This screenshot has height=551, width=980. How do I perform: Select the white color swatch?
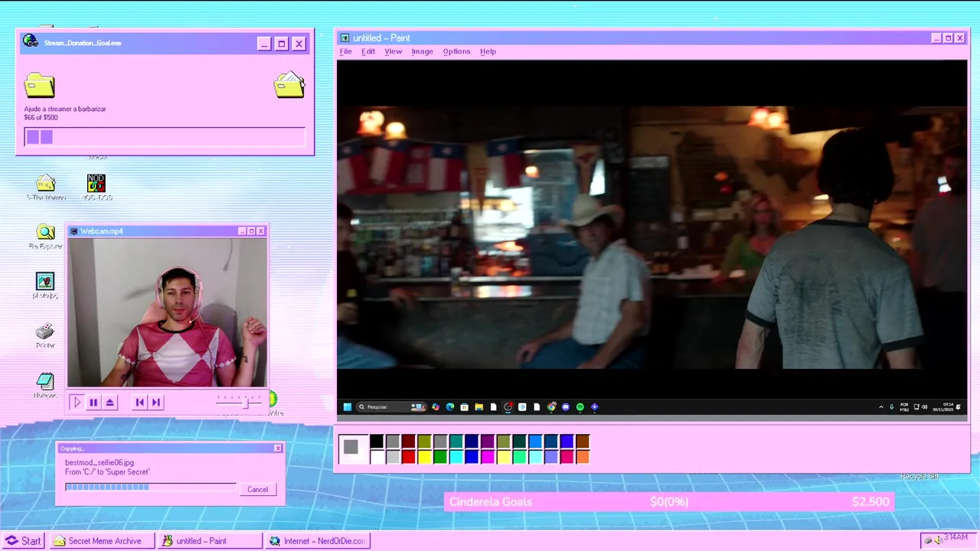coord(376,457)
